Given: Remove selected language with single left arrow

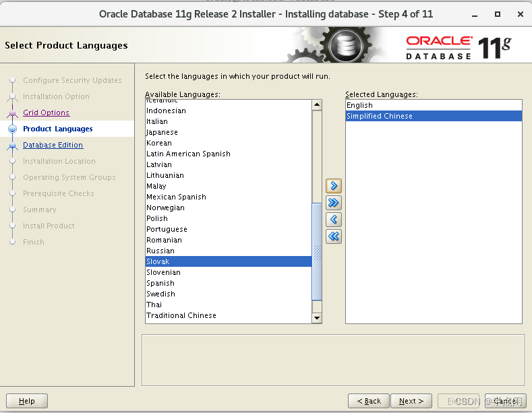Looking at the screenshot, I should pos(334,220).
